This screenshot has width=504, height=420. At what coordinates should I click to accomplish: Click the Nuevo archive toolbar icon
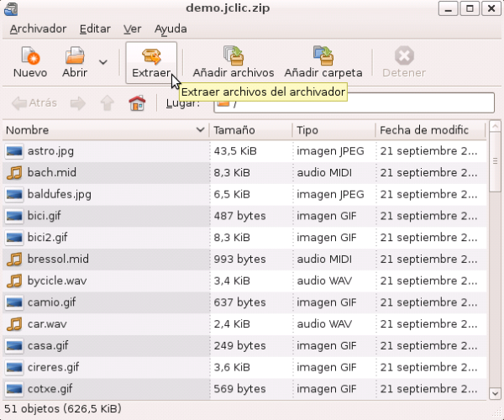(30, 57)
